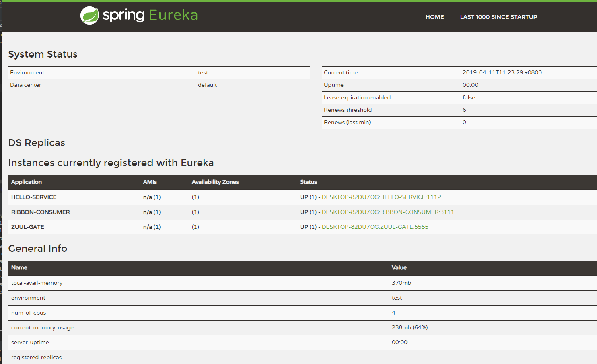Select the Lease expiration enabled row

357,97
